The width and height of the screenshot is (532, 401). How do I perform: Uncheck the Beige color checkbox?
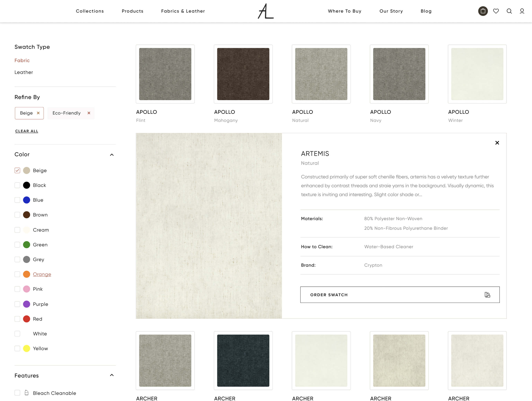pyautogui.click(x=17, y=170)
